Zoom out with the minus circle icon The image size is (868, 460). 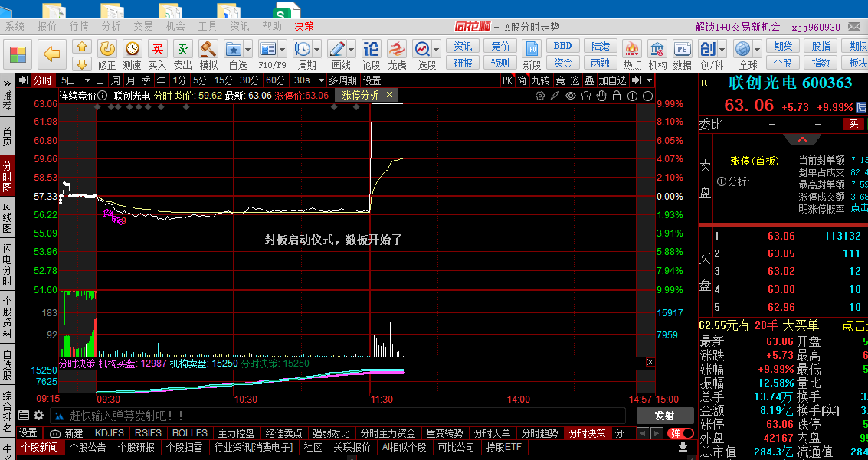647,96
